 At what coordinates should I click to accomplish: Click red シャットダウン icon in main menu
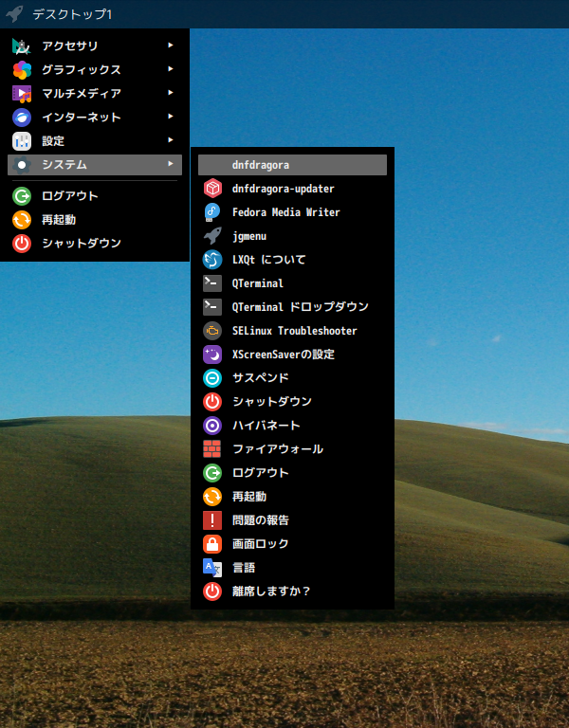coord(22,244)
